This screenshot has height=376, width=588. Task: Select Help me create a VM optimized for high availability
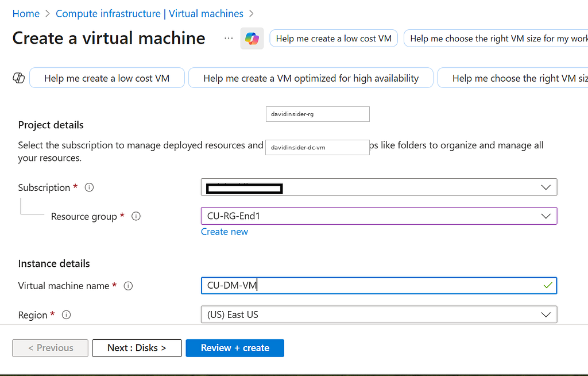coord(311,78)
